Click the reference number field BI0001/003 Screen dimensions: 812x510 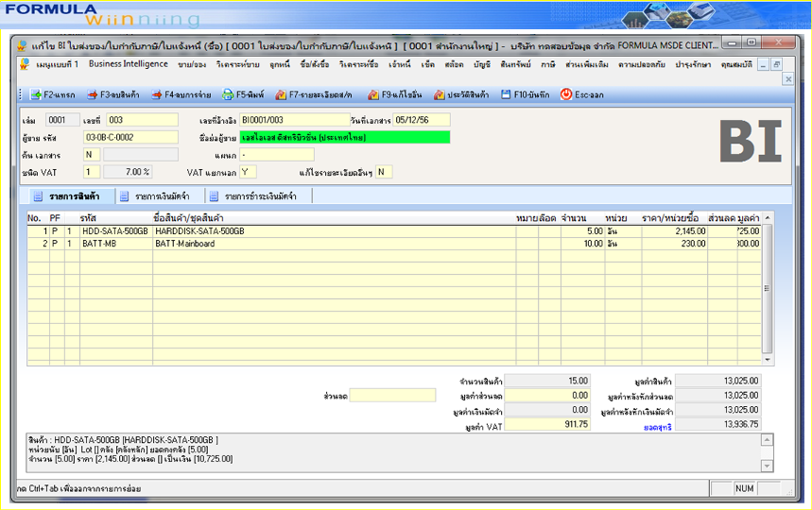tap(294, 120)
